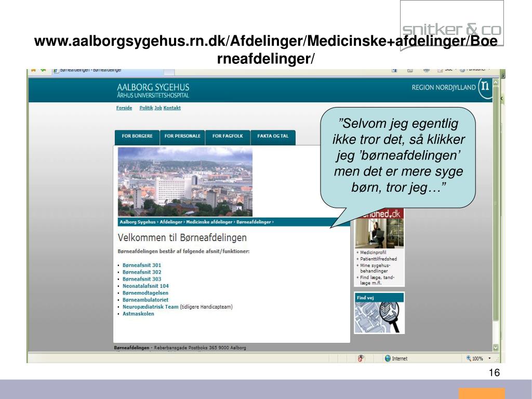Open the Børnemodtagelsen link
532x399 pixels.
pyautogui.click(x=145, y=293)
